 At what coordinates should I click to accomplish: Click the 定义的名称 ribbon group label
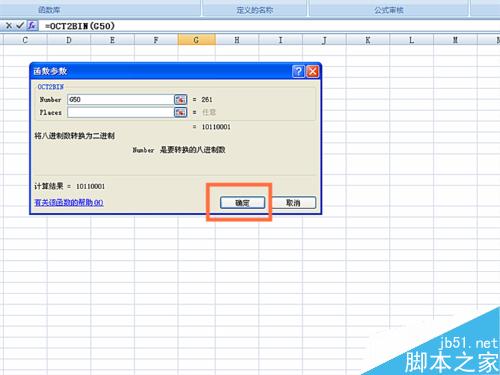point(255,10)
